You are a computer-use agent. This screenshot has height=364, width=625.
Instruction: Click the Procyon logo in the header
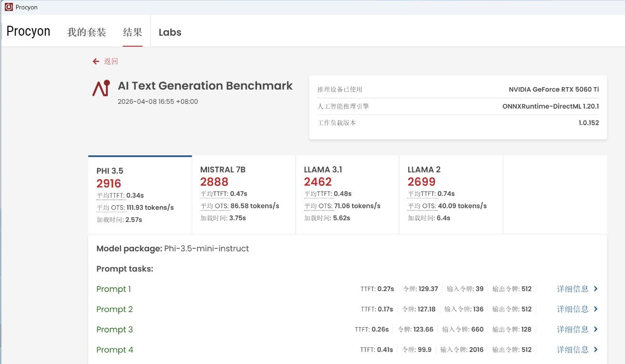[29, 31]
